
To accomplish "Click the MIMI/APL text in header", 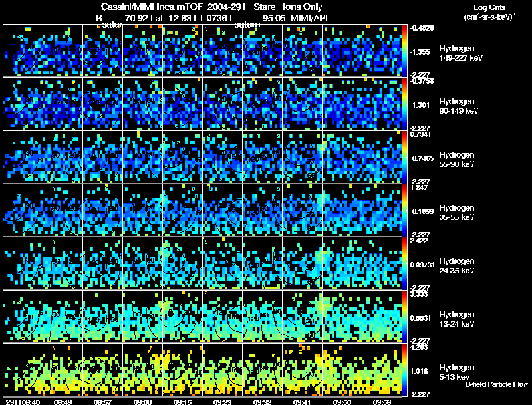I will click(x=310, y=18).
